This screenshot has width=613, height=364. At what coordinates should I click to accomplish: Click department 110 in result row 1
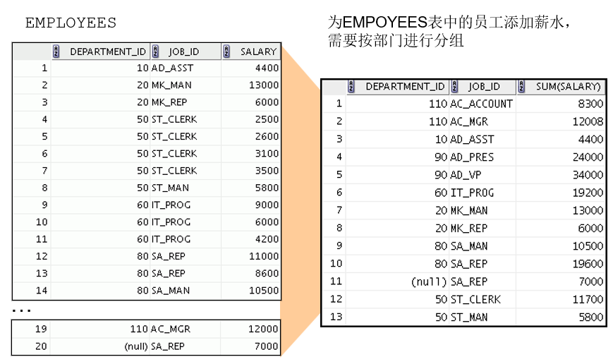click(437, 104)
